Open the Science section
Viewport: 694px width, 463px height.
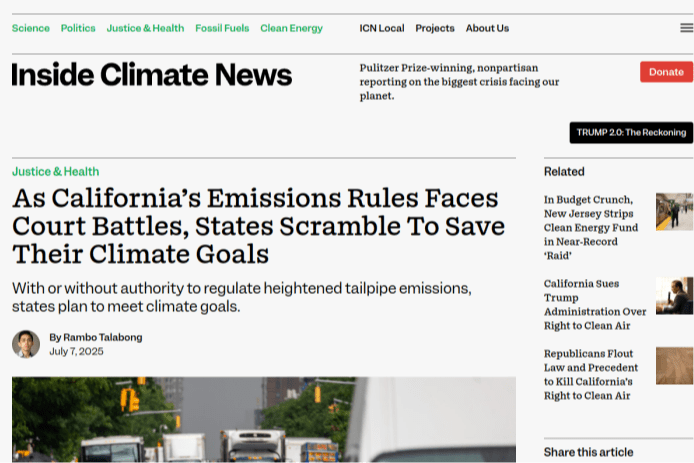(31, 28)
